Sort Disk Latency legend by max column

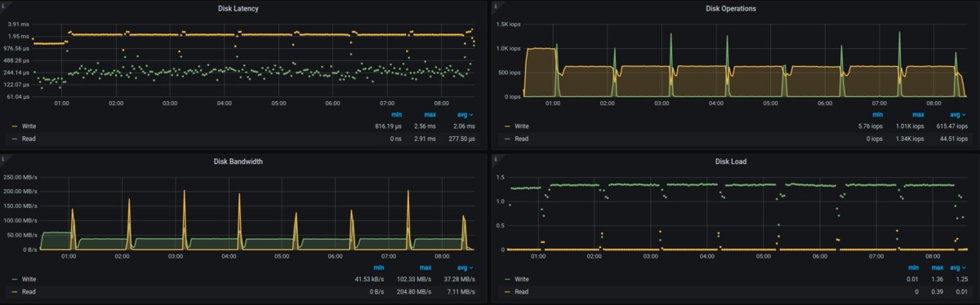(x=430, y=115)
